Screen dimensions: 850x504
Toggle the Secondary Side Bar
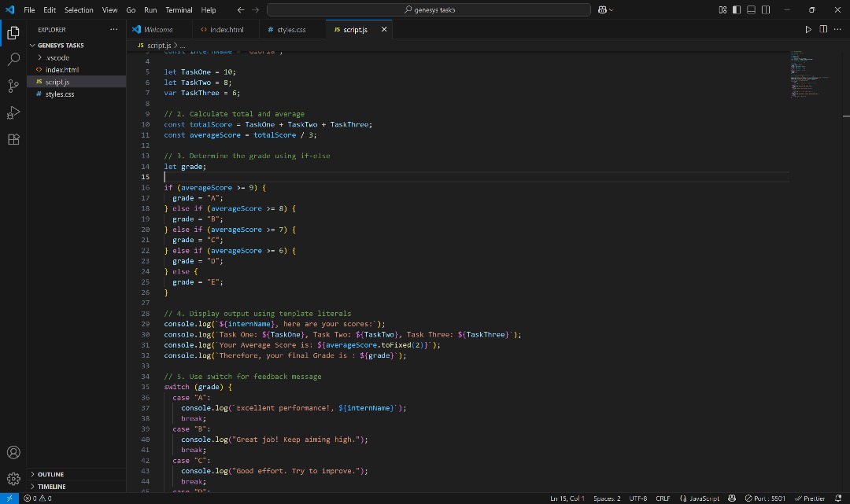coord(766,9)
